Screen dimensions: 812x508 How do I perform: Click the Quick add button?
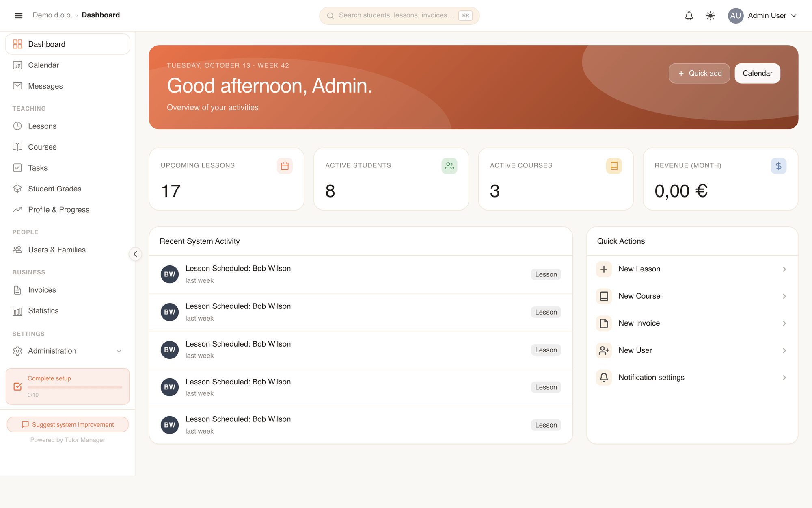pos(699,73)
